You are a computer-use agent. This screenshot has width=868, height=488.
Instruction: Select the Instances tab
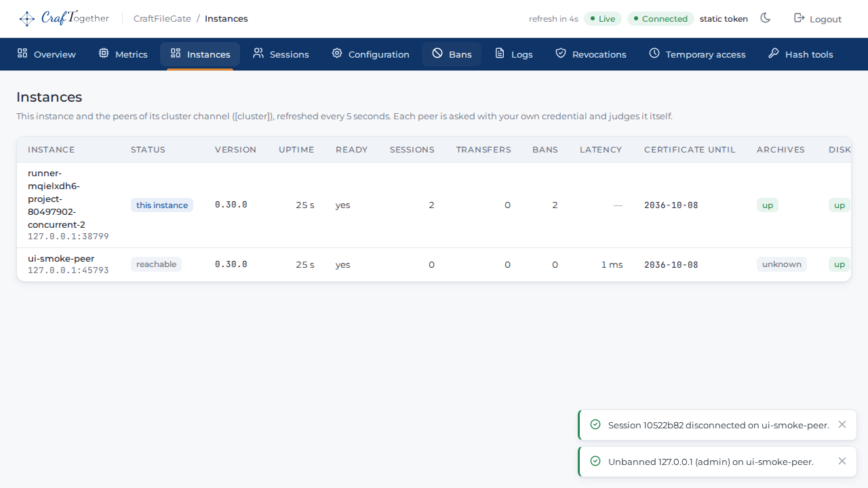click(x=200, y=54)
